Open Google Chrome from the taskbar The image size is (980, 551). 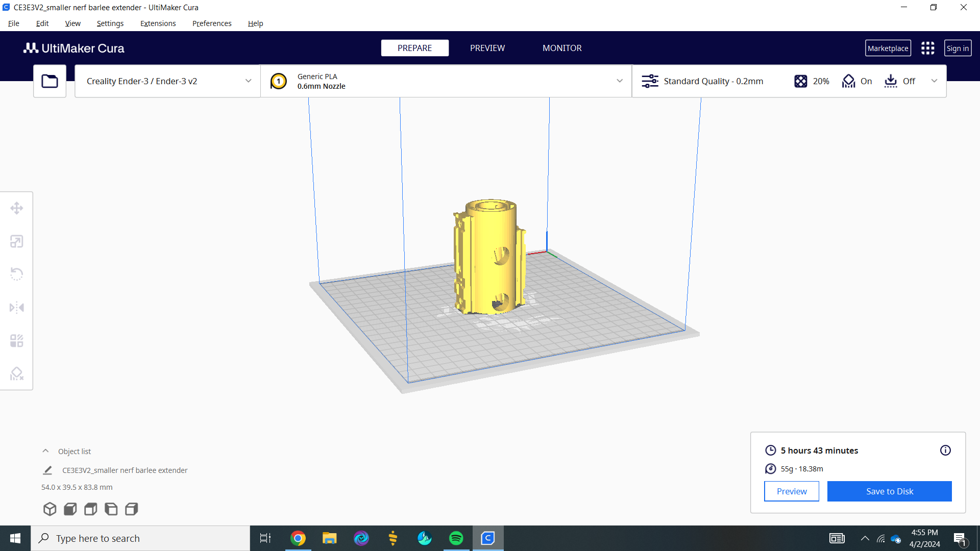coord(298,538)
